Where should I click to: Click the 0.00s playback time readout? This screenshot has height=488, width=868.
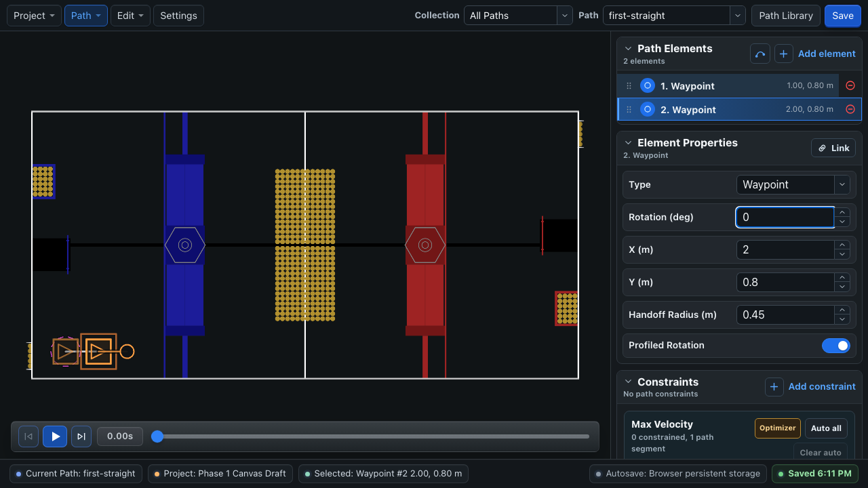pos(120,436)
